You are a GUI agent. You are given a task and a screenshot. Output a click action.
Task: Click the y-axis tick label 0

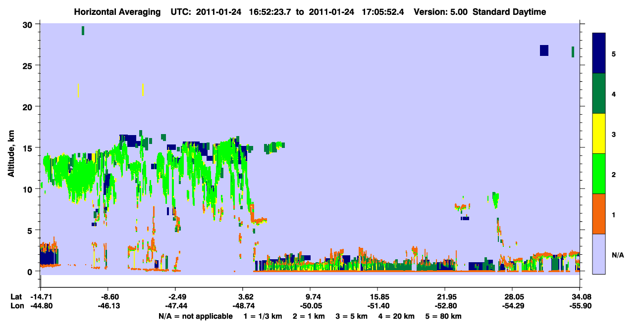click(x=30, y=271)
